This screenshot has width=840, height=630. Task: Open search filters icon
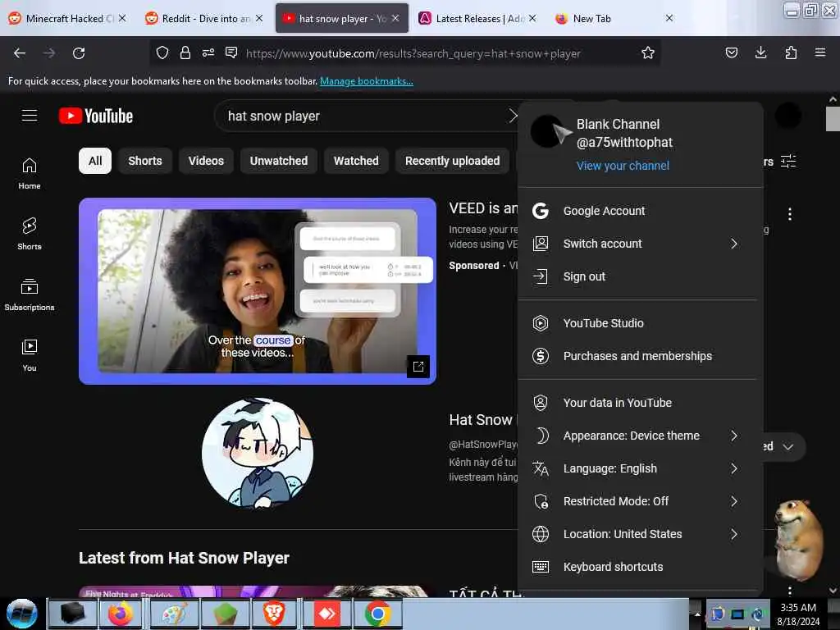788,162
